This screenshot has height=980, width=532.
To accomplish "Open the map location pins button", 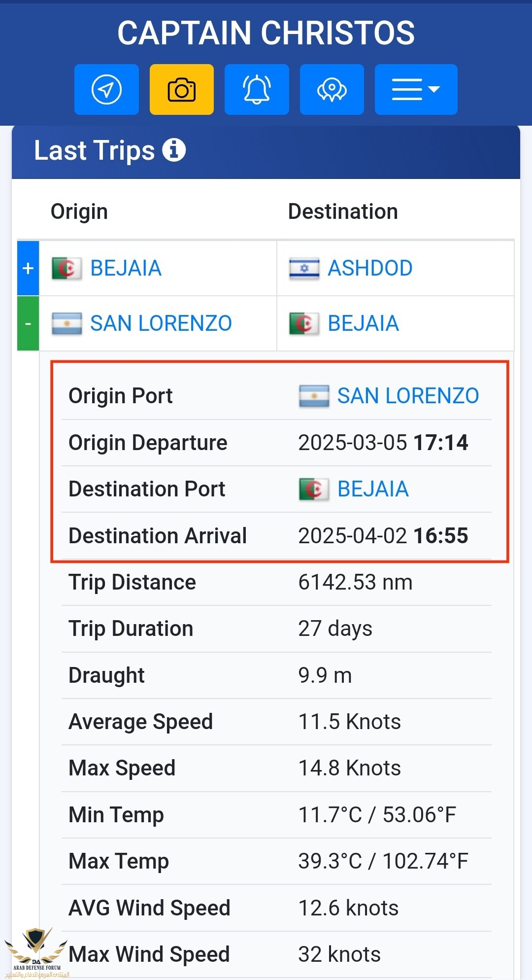I will coord(332,90).
